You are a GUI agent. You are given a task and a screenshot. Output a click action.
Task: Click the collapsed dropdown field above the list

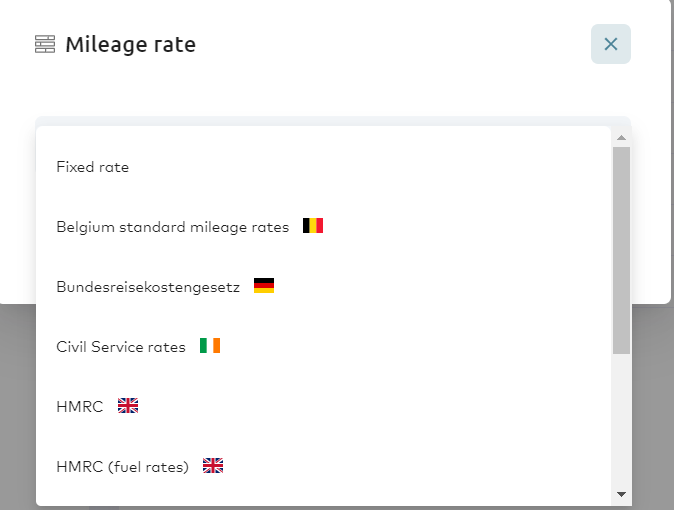click(x=333, y=121)
